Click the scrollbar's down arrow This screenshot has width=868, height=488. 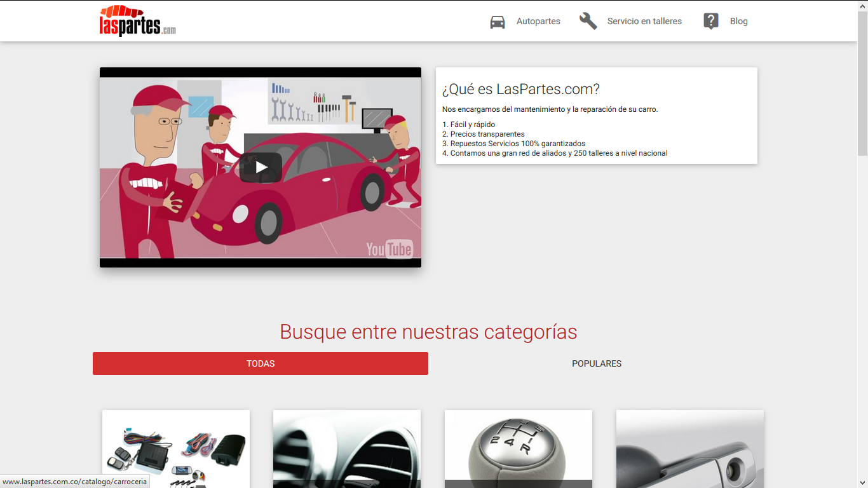click(x=862, y=483)
